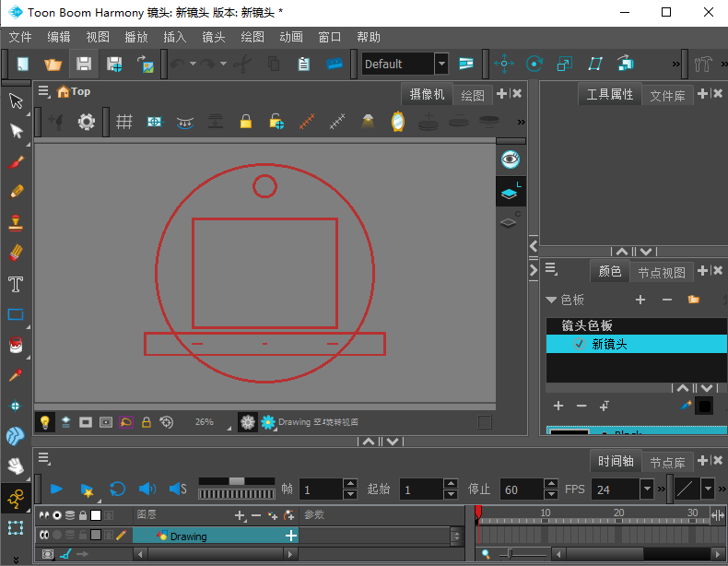
Task: Add a new layer in the timeline
Action: pyautogui.click(x=240, y=515)
